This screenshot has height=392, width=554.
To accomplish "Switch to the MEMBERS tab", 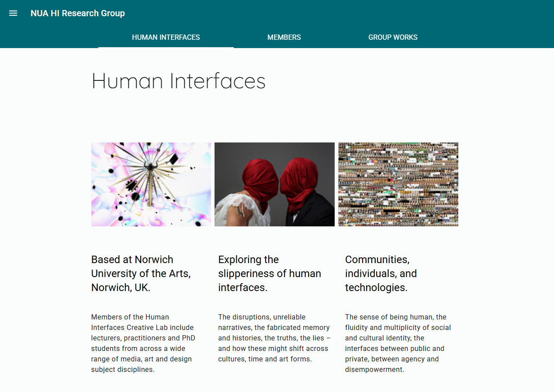I will click(284, 37).
